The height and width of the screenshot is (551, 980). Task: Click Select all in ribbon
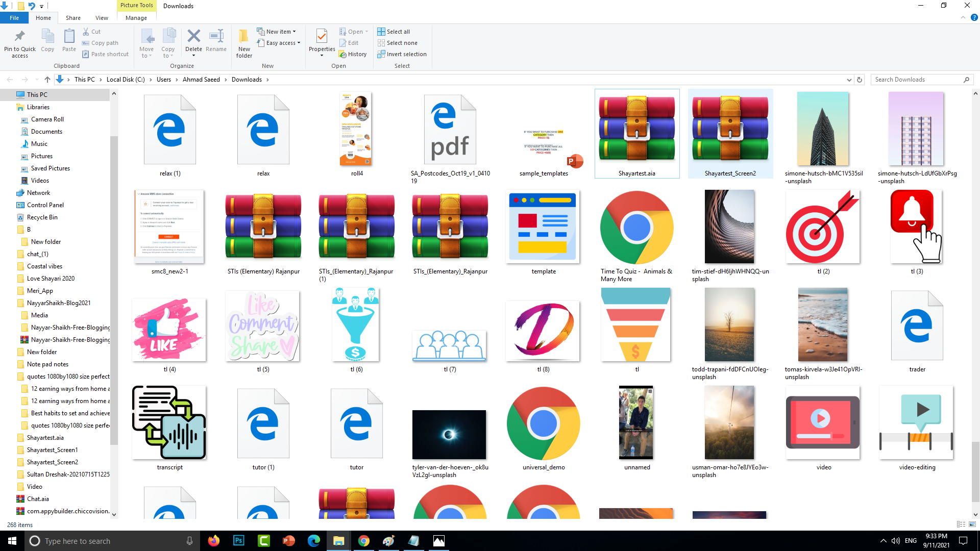(x=394, y=32)
